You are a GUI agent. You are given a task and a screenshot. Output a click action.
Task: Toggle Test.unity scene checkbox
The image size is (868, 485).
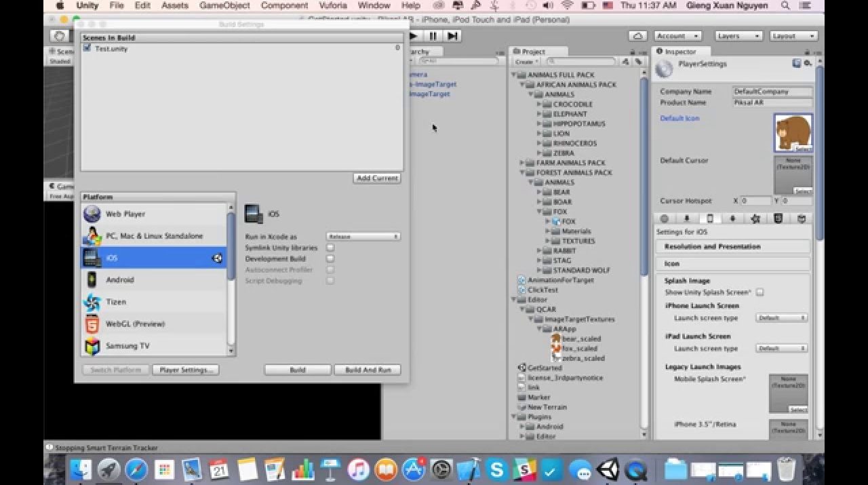click(87, 48)
